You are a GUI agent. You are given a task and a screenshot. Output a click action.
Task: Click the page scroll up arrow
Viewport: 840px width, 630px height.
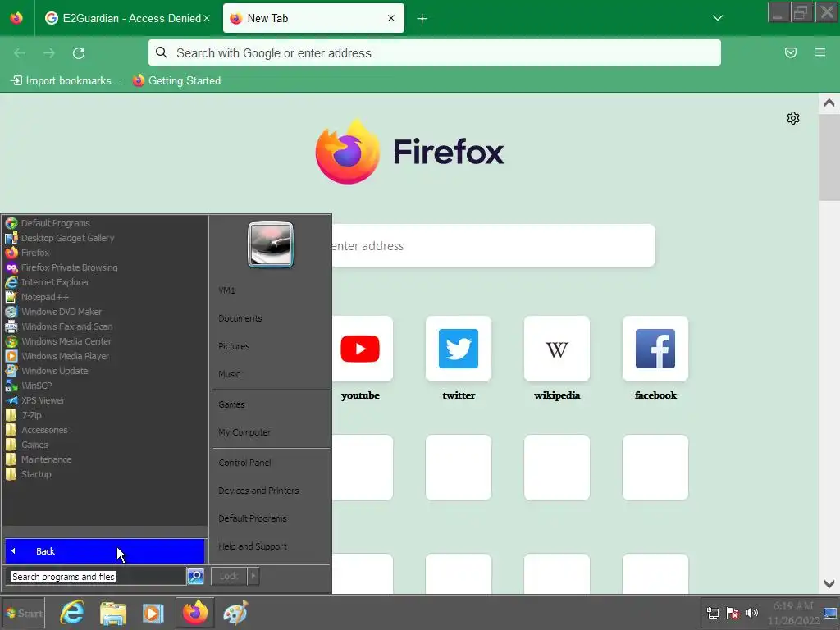[x=829, y=103]
